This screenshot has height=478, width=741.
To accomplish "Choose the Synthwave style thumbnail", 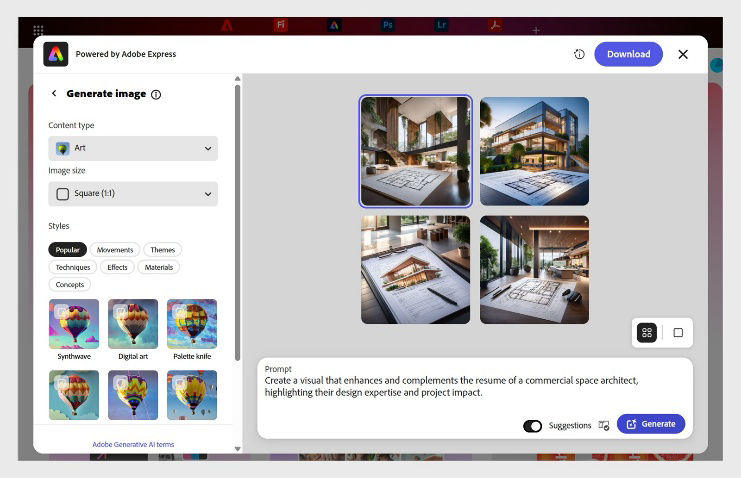I will [x=74, y=324].
